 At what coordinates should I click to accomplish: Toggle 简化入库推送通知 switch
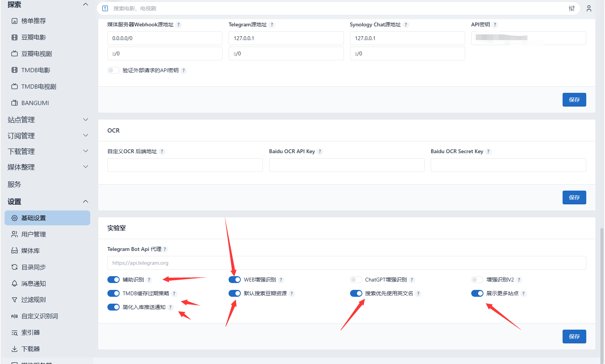[x=114, y=307]
